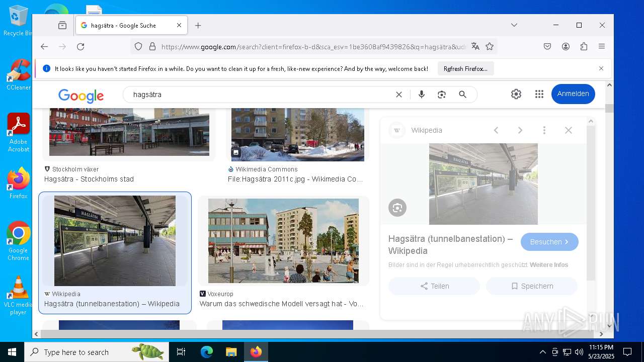Open Extensions puzzle icon
This screenshot has width=644, height=362.
(x=584, y=46)
